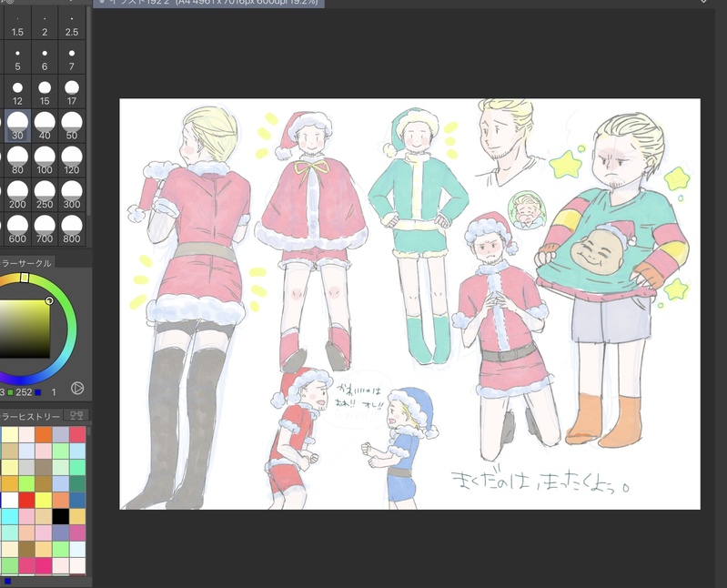Screen dimensions: 727x588
Task: Click the illustration canvas with Santa characters
Action: [409, 304]
